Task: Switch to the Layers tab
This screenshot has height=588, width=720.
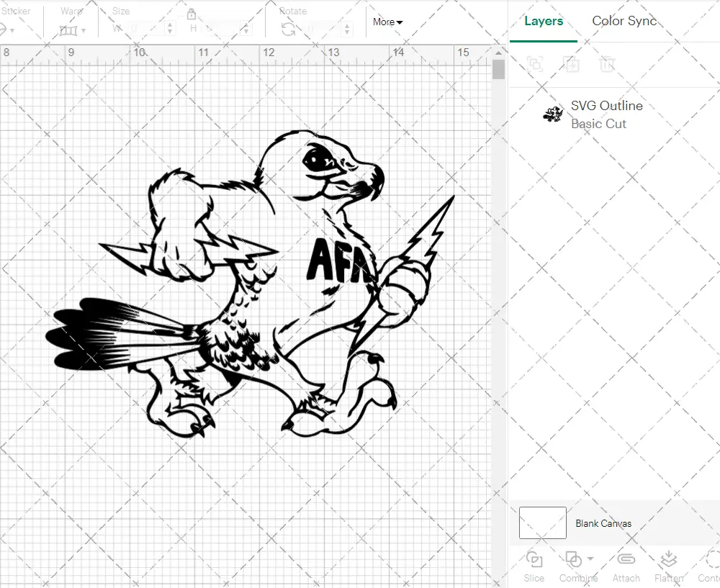Action: (544, 21)
